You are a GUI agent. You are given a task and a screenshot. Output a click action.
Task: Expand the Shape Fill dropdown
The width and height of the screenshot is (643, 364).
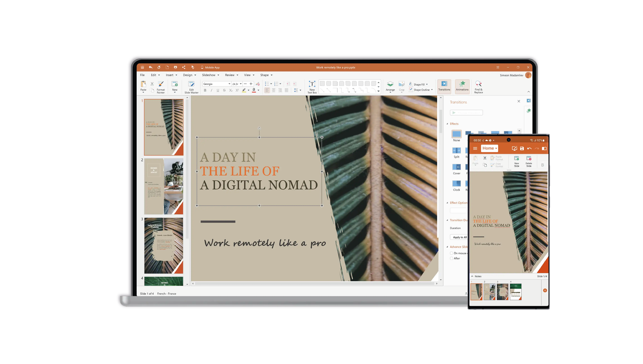click(427, 84)
